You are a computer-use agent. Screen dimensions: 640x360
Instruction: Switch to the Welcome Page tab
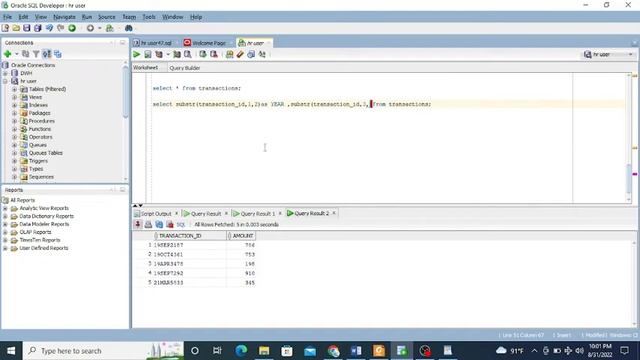[209, 43]
